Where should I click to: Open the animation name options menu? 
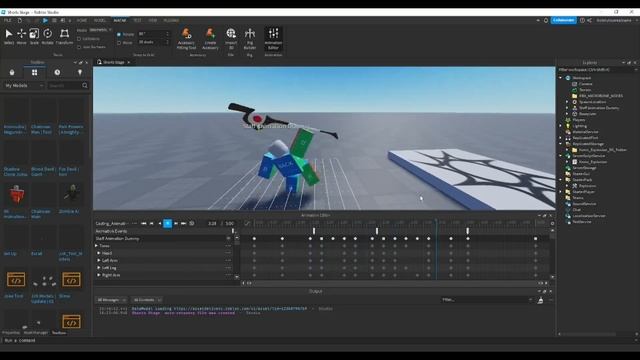[134, 223]
